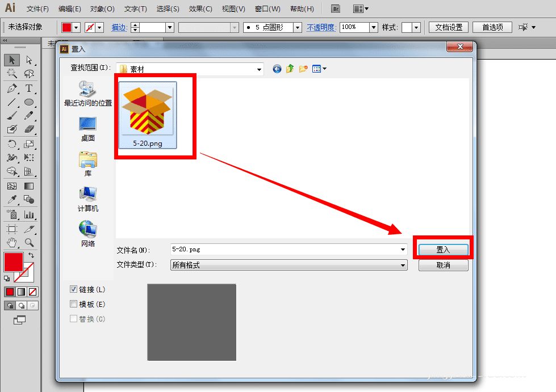Enable the 模板(E) checkbox
This screenshot has height=392, width=556.
(x=73, y=304)
